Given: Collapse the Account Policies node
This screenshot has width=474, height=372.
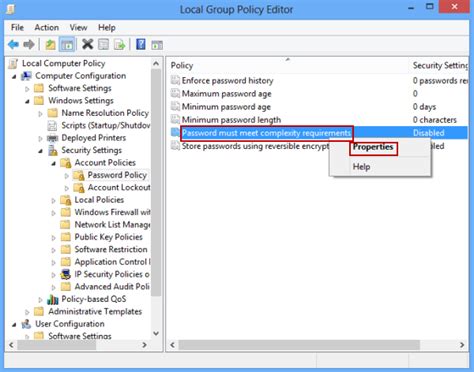Looking at the screenshot, I should (53, 163).
